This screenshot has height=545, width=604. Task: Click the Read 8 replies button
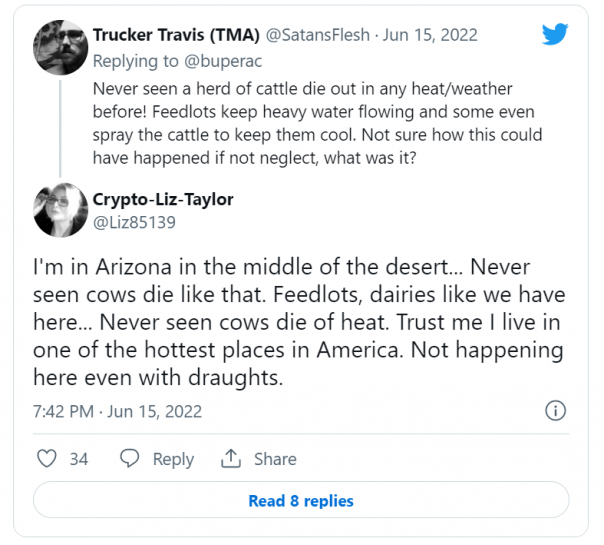(301, 501)
